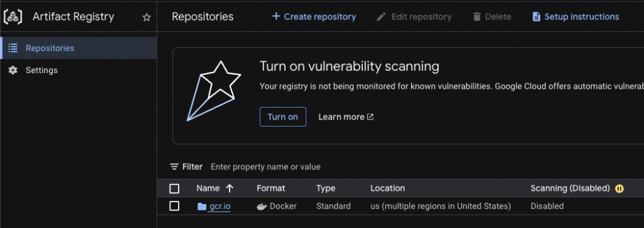The width and height of the screenshot is (644, 228).
Task: Click the Artifact Registry product logo icon
Action: pos(13,17)
